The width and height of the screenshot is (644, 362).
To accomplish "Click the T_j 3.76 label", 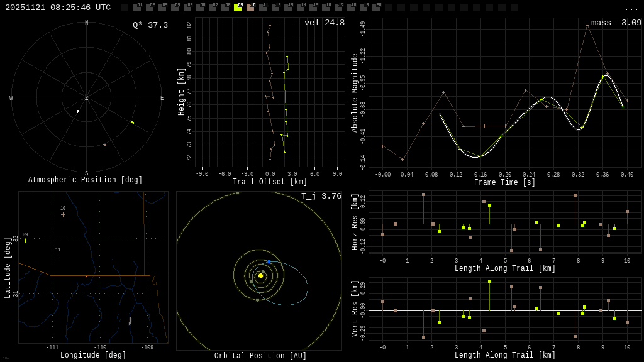I will [x=321, y=196].
